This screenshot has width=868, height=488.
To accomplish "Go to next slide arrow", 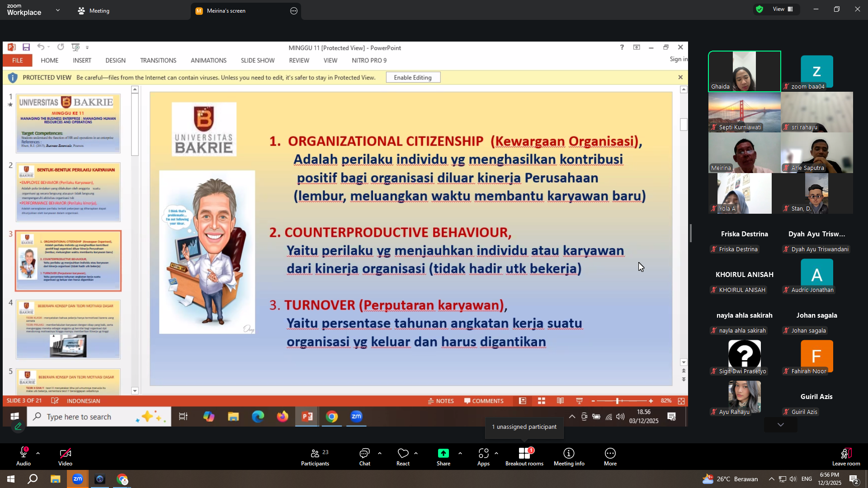I will (684, 380).
